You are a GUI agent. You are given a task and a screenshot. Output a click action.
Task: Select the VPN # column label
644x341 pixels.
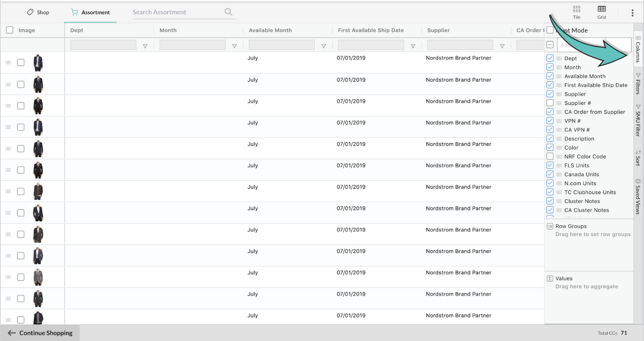click(572, 121)
